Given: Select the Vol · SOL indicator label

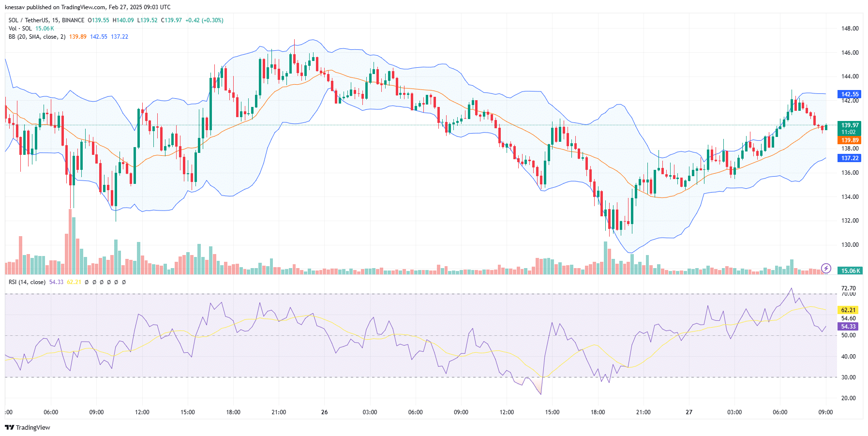Looking at the screenshot, I should click(20, 29).
